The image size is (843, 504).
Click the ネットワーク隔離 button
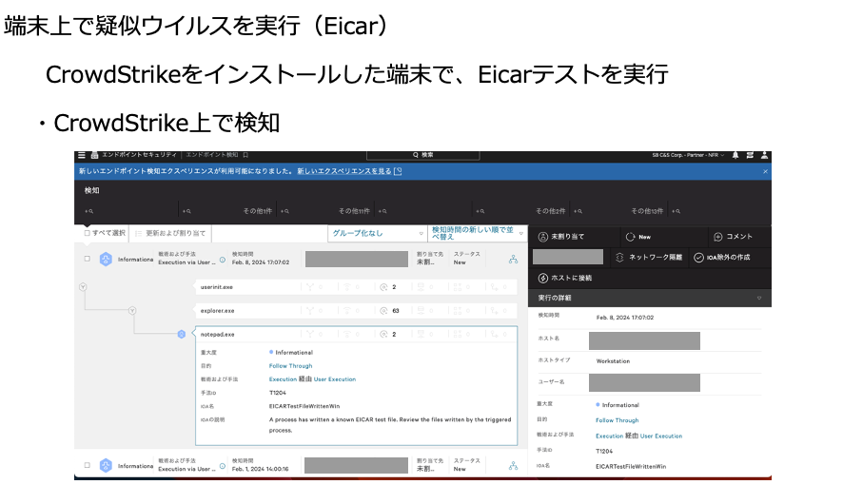click(649, 258)
